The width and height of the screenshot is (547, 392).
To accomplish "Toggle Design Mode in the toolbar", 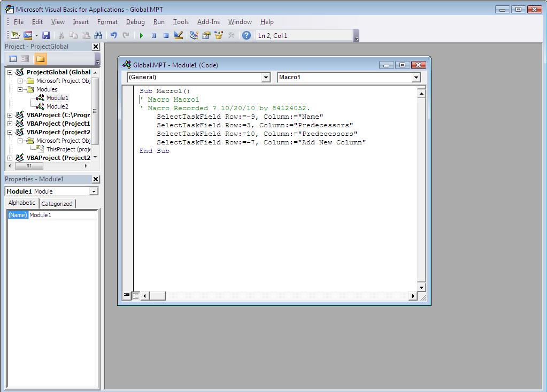I will pyautogui.click(x=179, y=35).
